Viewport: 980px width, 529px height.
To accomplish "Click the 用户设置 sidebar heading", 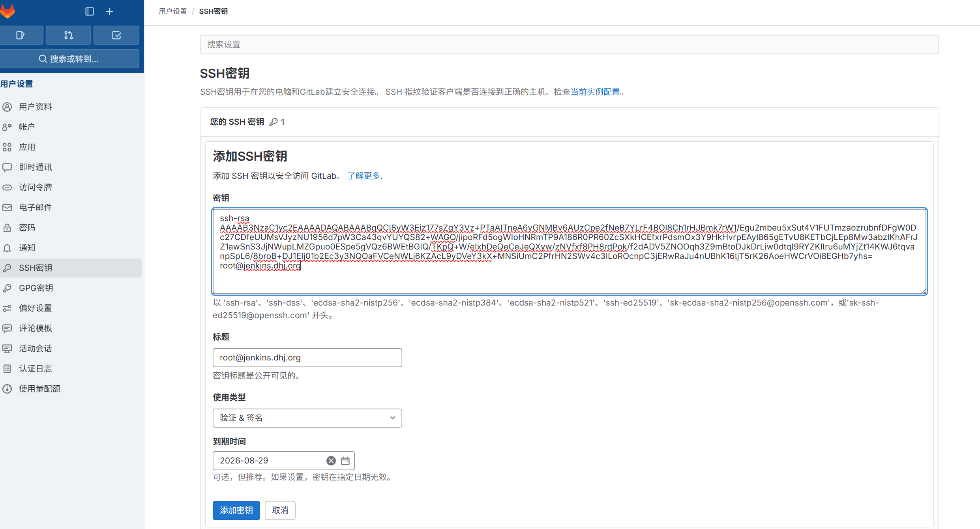I will (17, 84).
